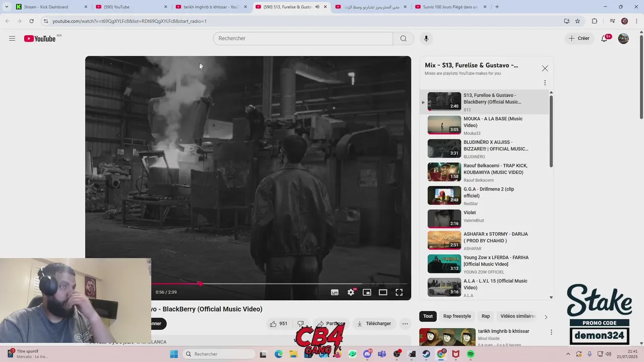
Task: Reload the page in Chrome
Action: [31, 21]
